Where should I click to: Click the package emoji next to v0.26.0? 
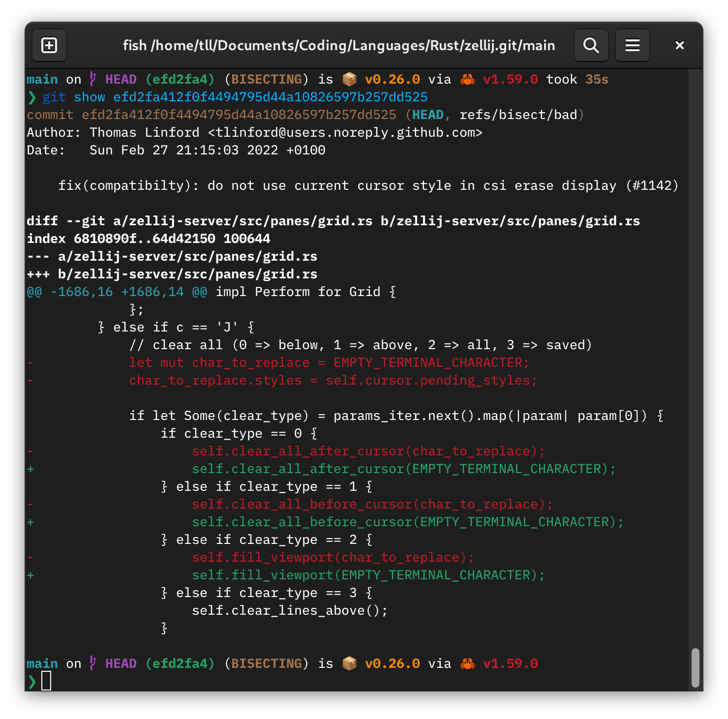[349, 79]
